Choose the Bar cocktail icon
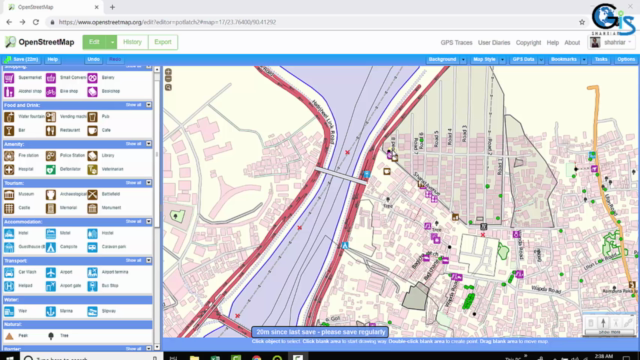 [x=9, y=131]
